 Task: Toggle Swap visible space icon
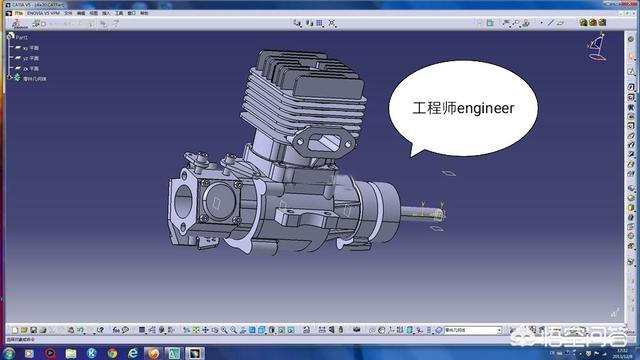click(x=291, y=330)
